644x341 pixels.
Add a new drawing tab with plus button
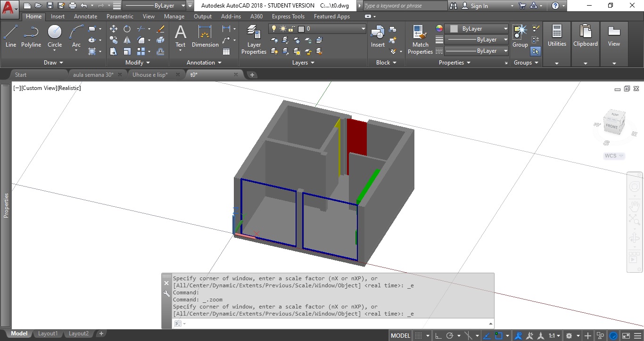coord(252,74)
